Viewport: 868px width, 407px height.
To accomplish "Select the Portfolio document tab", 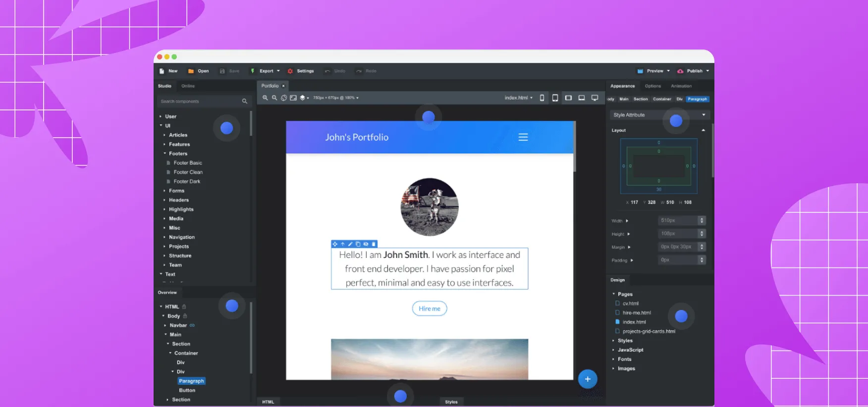I will click(270, 86).
